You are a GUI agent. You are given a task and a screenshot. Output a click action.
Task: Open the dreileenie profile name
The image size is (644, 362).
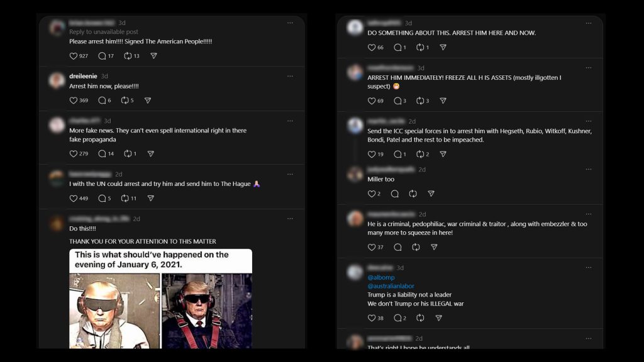click(x=83, y=76)
